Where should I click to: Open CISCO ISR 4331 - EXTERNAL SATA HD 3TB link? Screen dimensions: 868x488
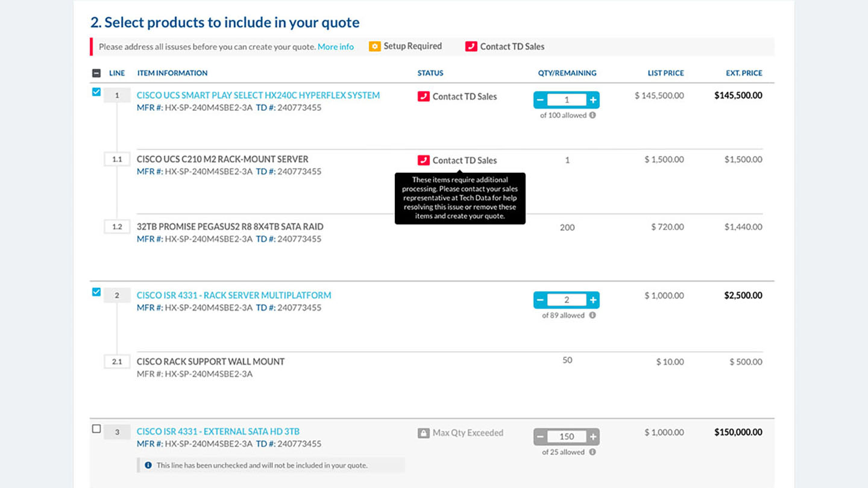(218, 431)
